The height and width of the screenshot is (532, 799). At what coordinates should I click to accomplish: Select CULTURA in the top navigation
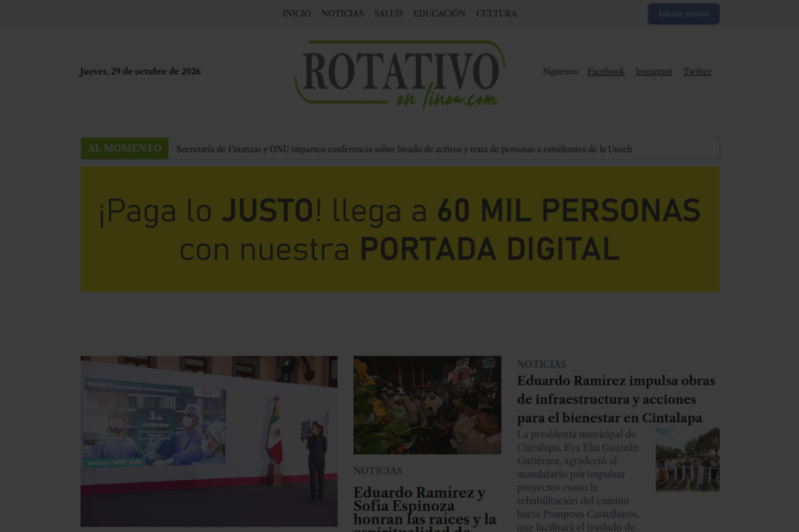click(x=496, y=14)
